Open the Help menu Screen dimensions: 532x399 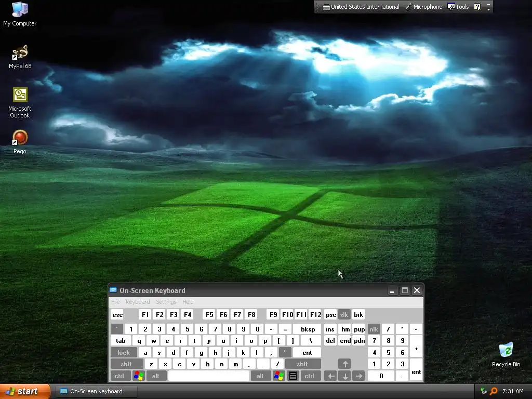(x=188, y=302)
